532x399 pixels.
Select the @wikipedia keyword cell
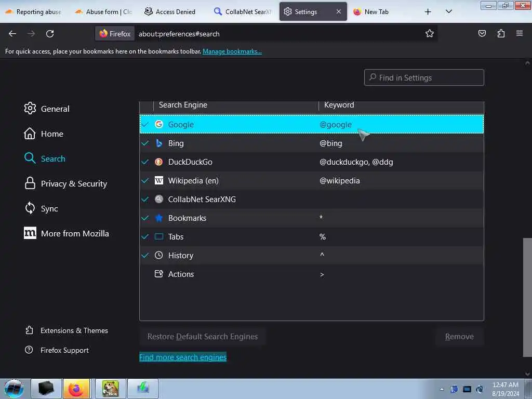(x=340, y=180)
